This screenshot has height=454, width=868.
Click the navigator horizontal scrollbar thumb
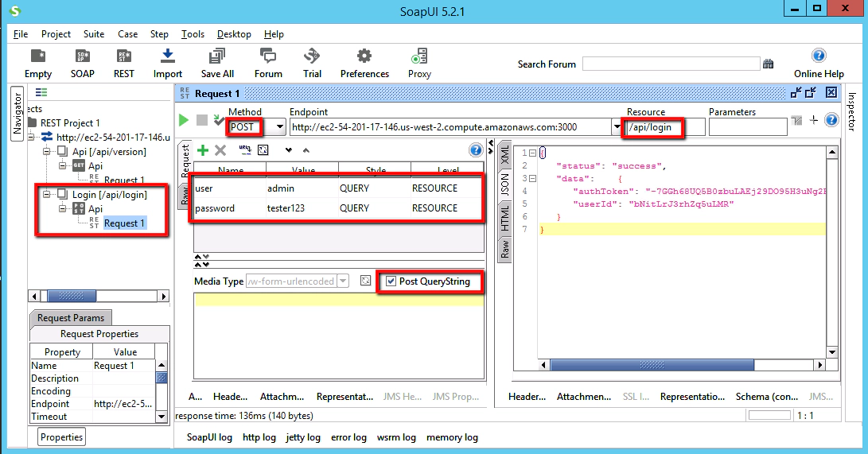pyautogui.click(x=72, y=296)
